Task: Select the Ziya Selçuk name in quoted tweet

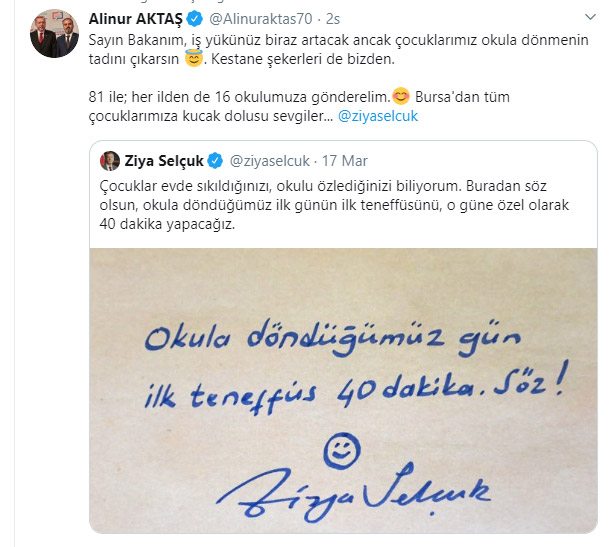Action: click(x=164, y=161)
